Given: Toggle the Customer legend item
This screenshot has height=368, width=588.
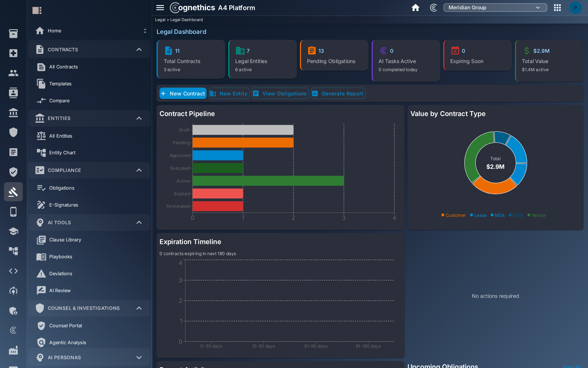Looking at the screenshot, I should click(453, 215).
